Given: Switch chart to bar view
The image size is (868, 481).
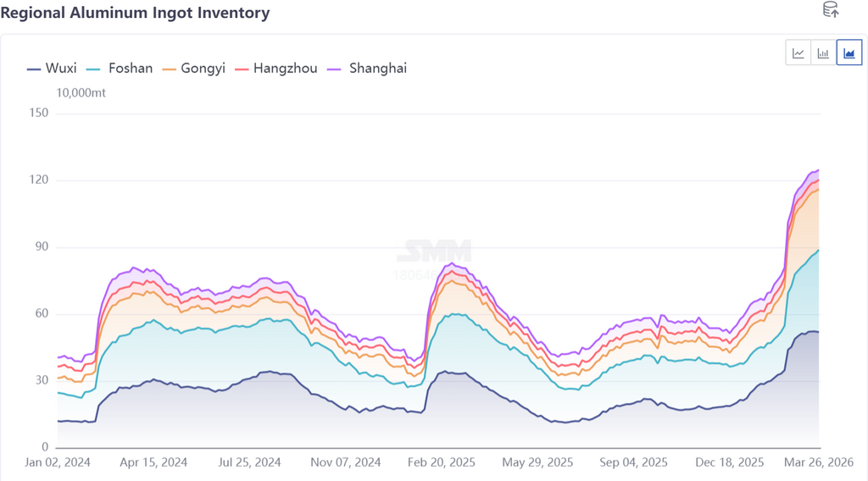Looking at the screenshot, I should 823,53.
